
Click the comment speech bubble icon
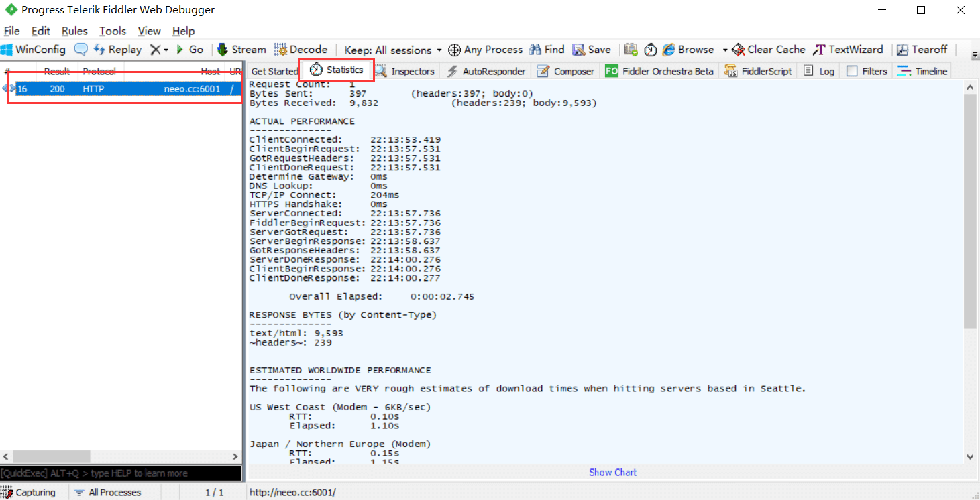coord(80,50)
